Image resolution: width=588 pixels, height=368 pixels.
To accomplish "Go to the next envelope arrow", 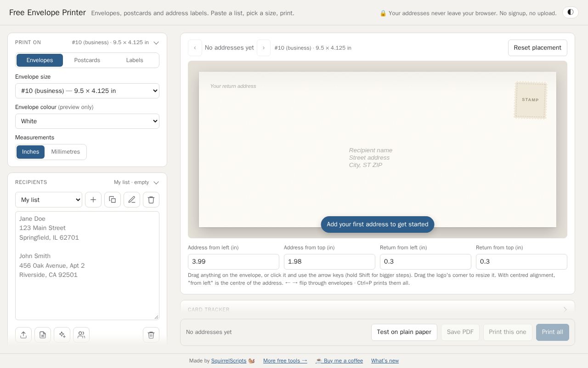I will [264, 48].
